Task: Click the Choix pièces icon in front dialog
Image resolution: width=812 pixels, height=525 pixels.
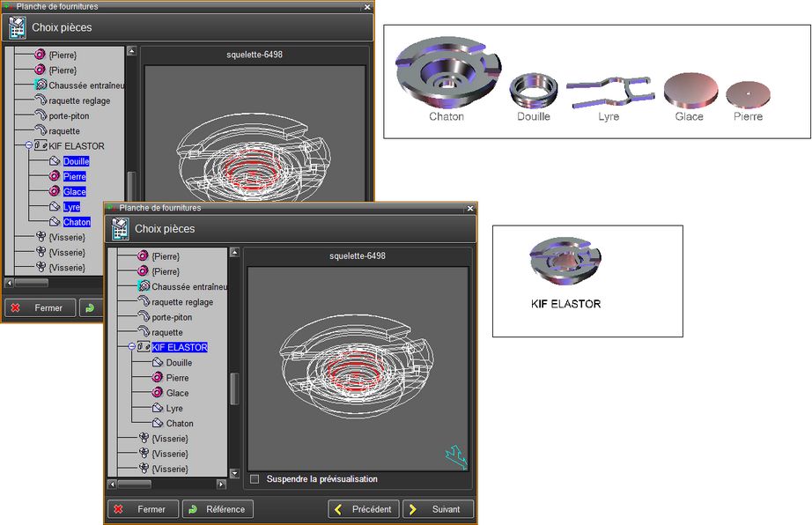Action: 120,229
